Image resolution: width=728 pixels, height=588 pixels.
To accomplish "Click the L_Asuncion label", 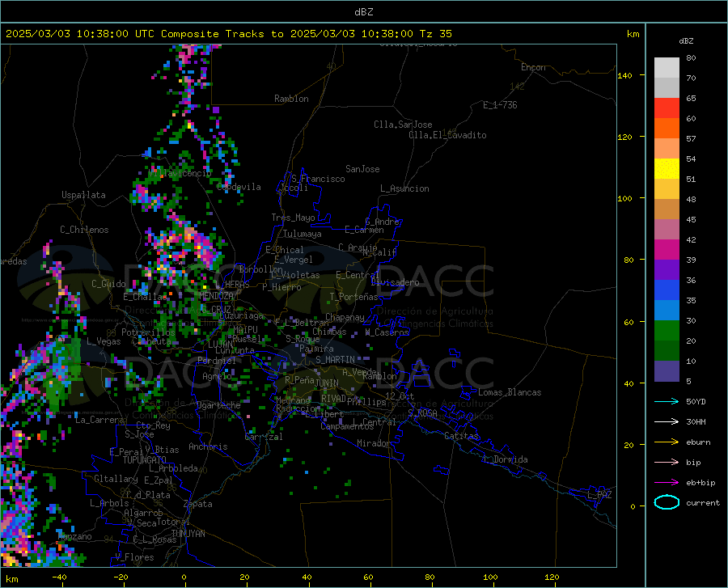I will point(404,188).
